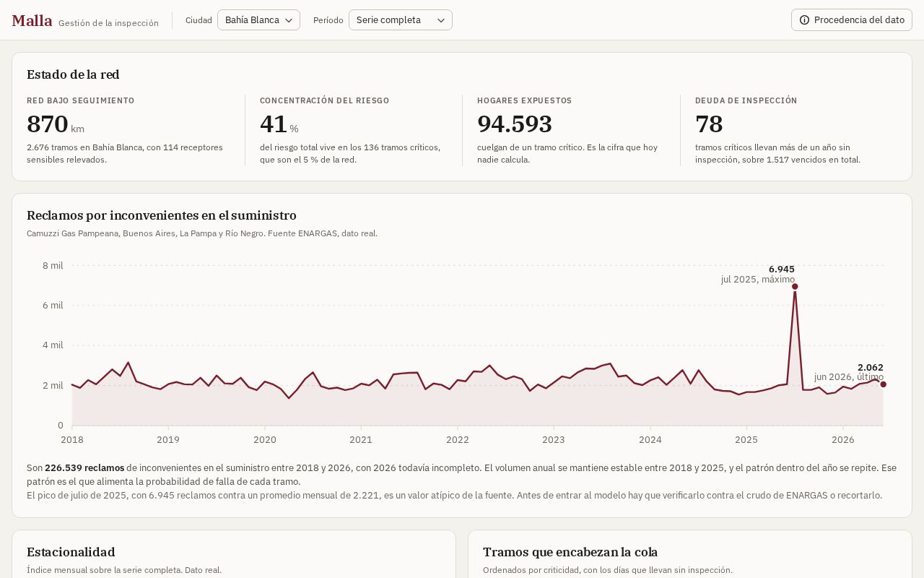Viewport: 924px width, 578px height.
Task: Click the Estacionalidad card heading
Action: click(71, 552)
